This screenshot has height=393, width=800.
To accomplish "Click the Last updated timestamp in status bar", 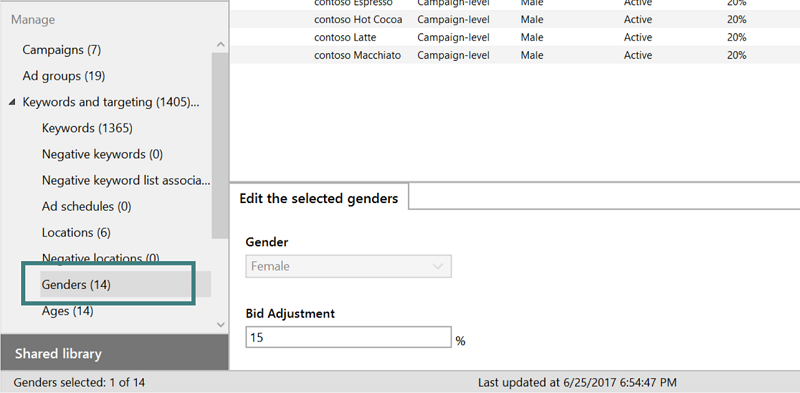I will (x=577, y=382).
